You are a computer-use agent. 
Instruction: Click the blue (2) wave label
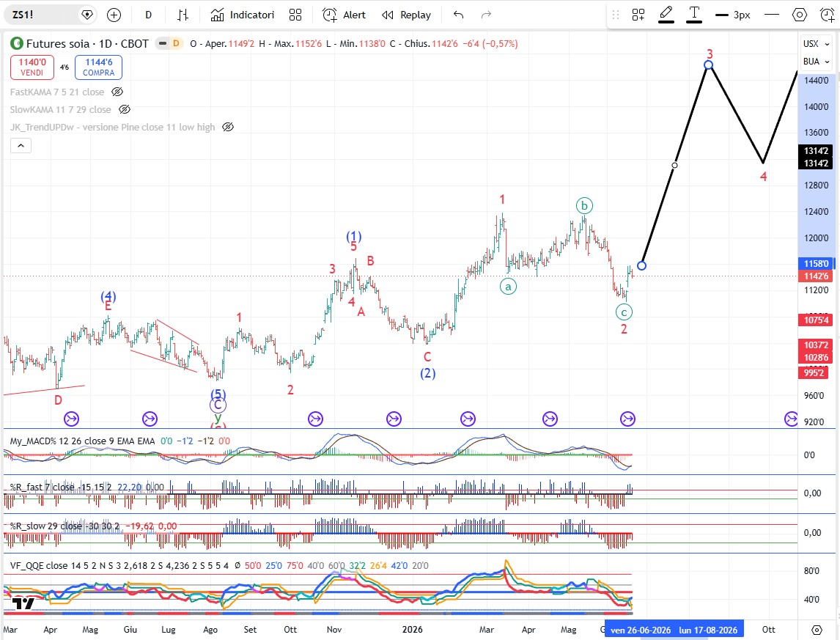point(427,373)
